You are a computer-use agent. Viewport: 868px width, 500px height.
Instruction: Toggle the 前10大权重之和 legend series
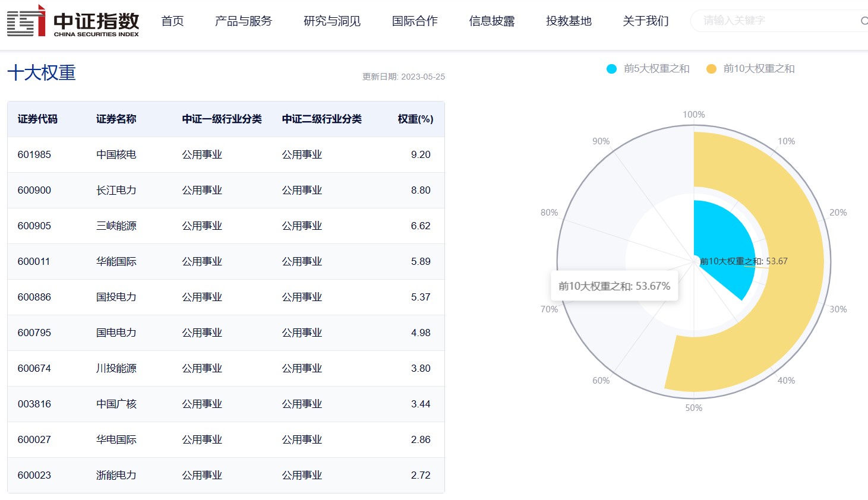pyautogui.click(x=750, y=69)
